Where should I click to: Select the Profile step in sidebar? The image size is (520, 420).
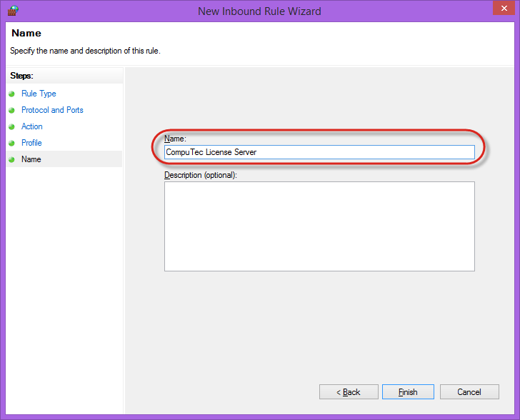point(31,143)
